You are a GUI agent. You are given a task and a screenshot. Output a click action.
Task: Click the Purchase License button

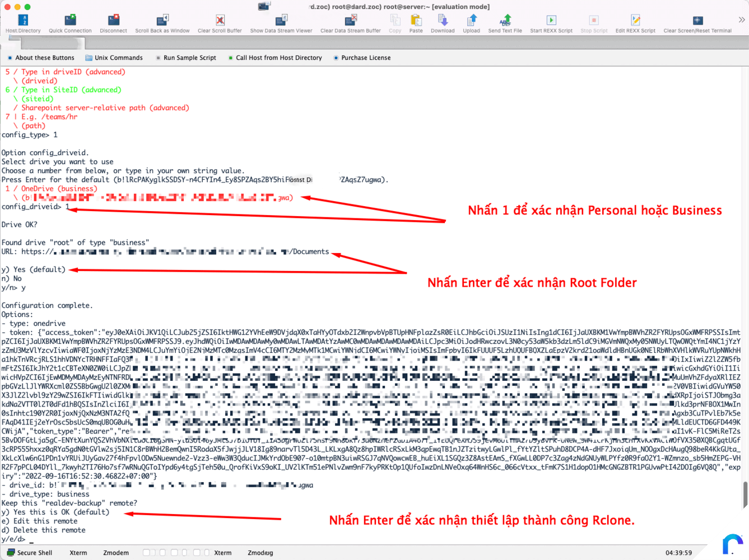(362, 58)
